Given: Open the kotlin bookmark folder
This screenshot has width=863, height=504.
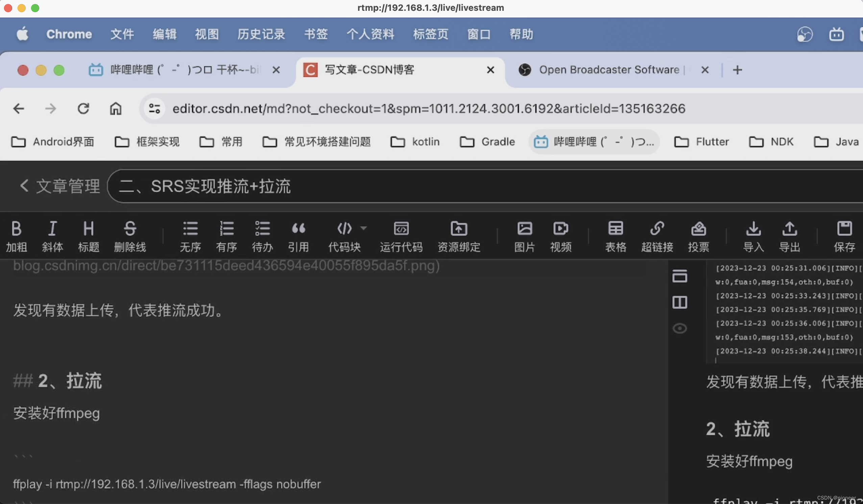Looking at the screenshot, I should [x=415, y=142].
